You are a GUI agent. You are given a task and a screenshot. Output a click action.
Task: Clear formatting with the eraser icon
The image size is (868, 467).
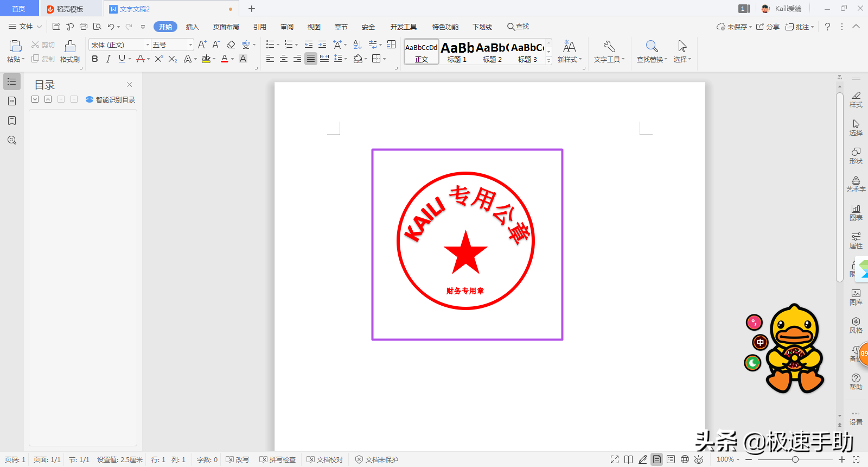pyautogui.click(x=231, y=45)
